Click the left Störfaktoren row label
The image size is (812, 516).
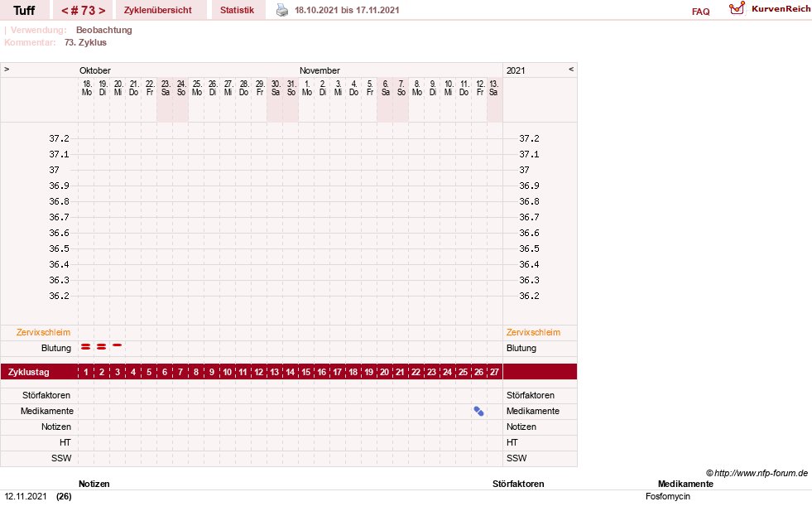pyautogui.click(x=46, y=395)
